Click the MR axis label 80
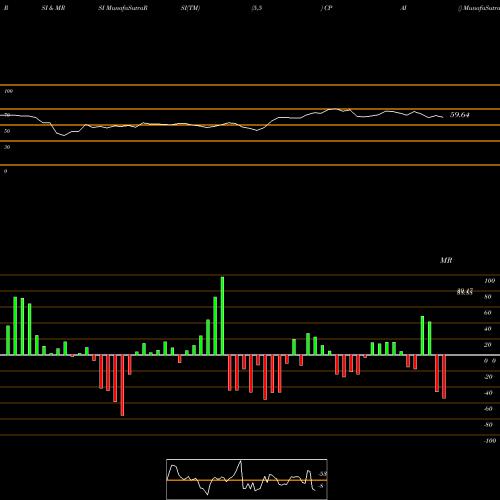The height and width of the screenshot is (500, 500). point(488,297)
